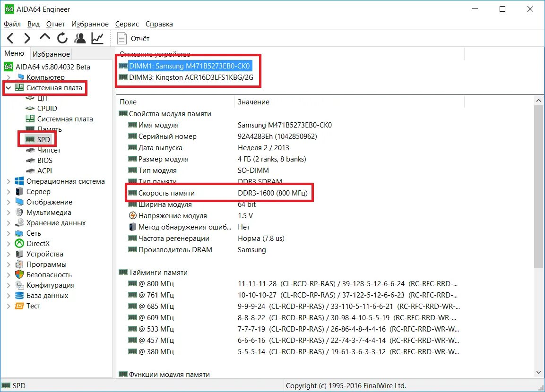Open the Справка menu

pos(159,24)
